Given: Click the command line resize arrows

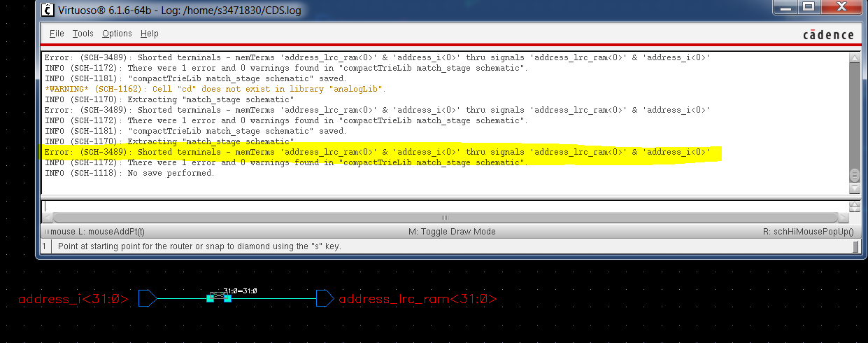Looking at the screenshot, I should [x=854, y=206].
